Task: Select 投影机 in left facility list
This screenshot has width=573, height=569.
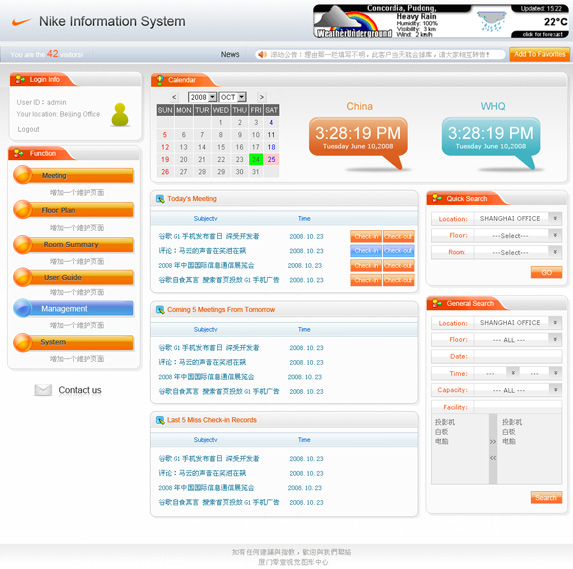Action: [x=445, y=422]
